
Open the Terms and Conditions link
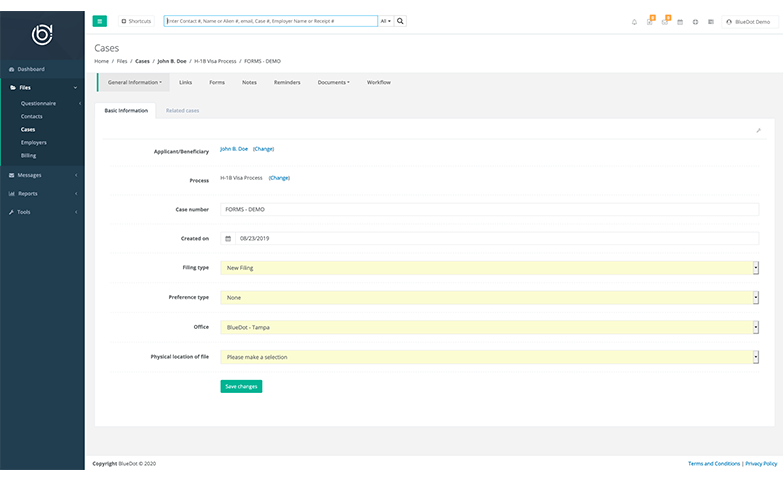point(714,464)
